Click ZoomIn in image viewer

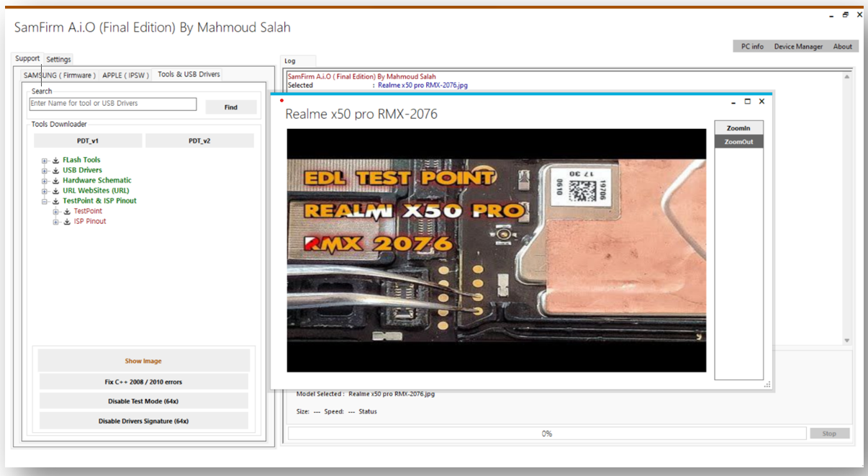pyautogui.click(x=738, y=128)
